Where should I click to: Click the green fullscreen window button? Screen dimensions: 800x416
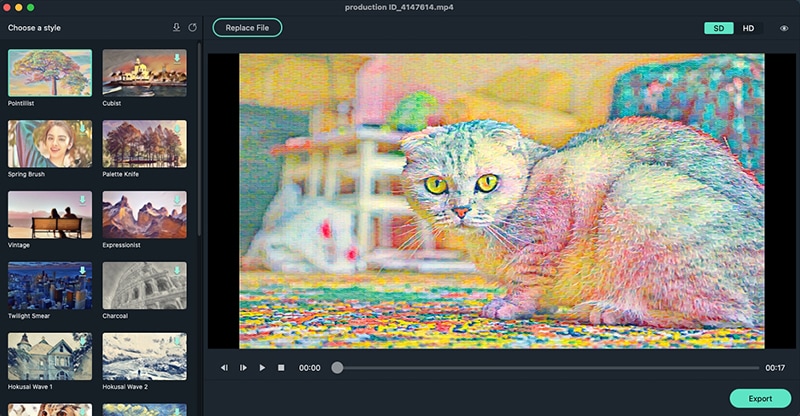point(31,7)
